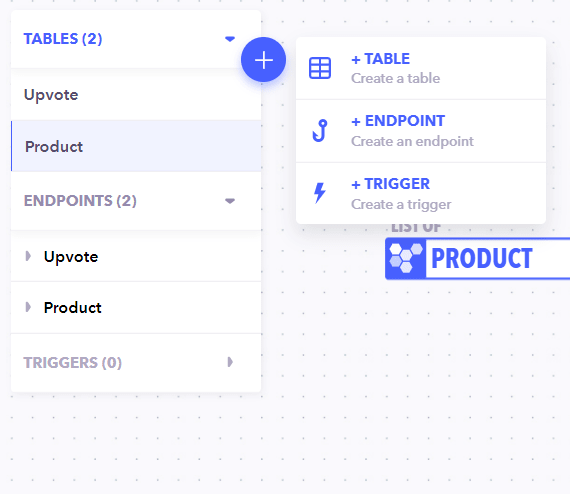Select the Product table row
Screen dimensions: 570x494
coord(136,146)
